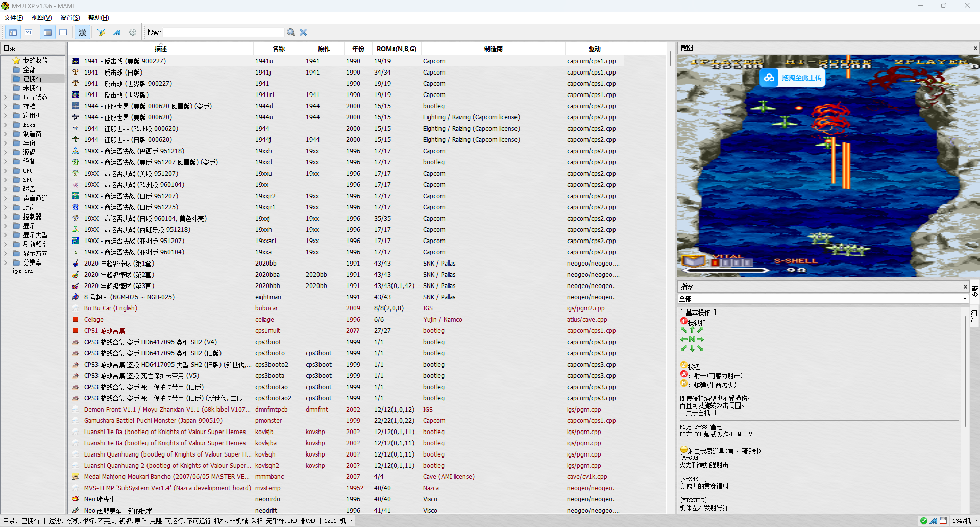Click the red icon of Cellage row
Viewport: 980px width, 527px height.
76,319
